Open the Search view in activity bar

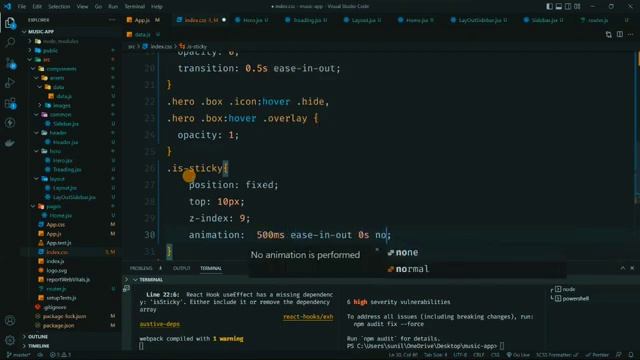click(x=10, y=42)
